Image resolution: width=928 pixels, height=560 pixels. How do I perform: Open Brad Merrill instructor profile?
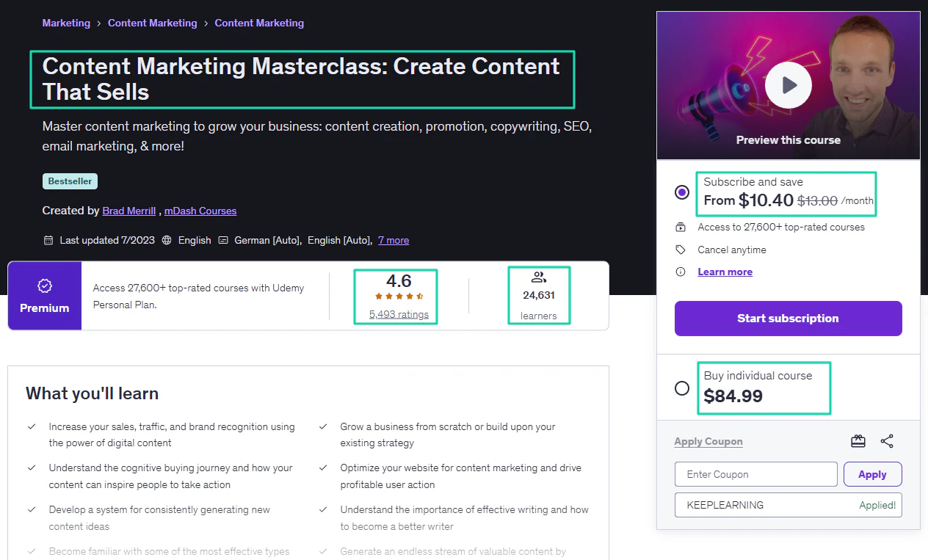coord(129,211)
